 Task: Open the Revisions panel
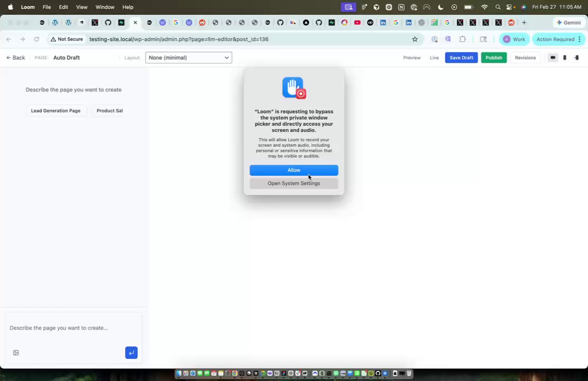[525, 58]
